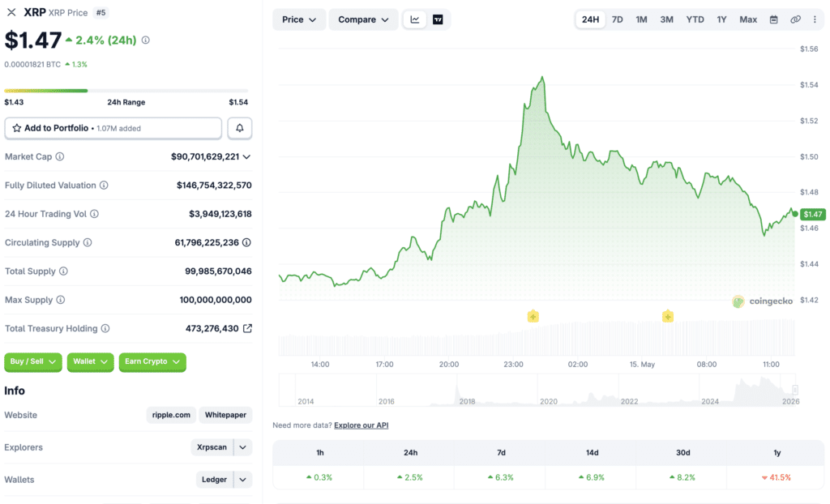The image size is (830, 504).
Task: Click the green $1.47 current price dot
Action: pyautogui.click(x=795, y=214)
